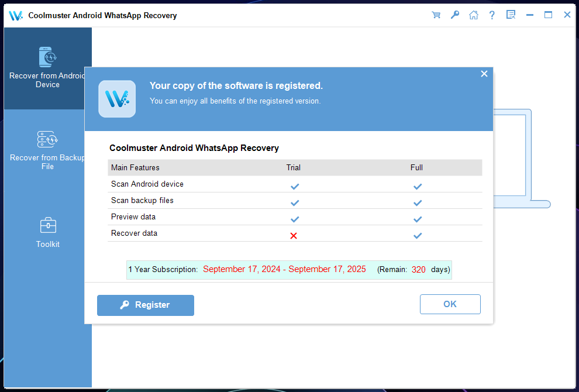Image resolution: width=579 pixels, height=392 pixels.
Task: Select Recover from Android Device tab
Action: click(x=47, y=68)
